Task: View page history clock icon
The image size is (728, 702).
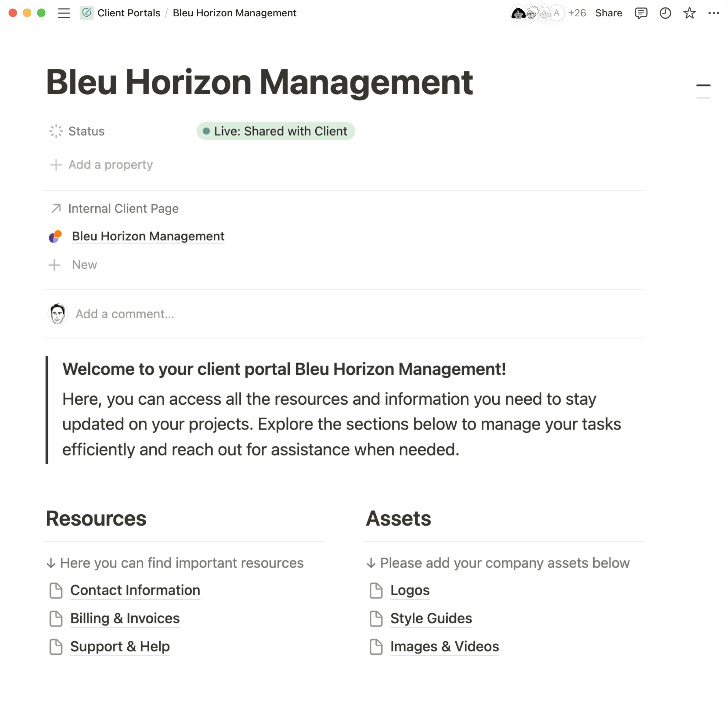Action: (665, 14)
